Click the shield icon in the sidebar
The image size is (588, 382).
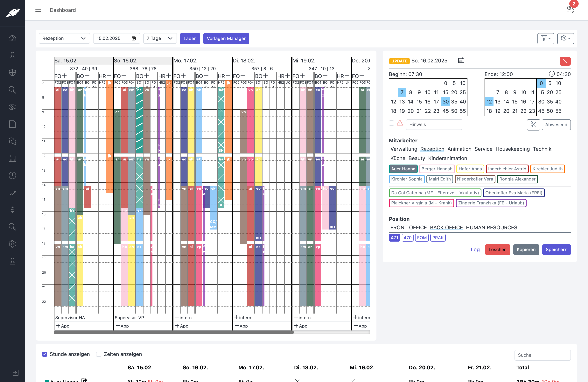pyautogui.click(x=12, y=72)
